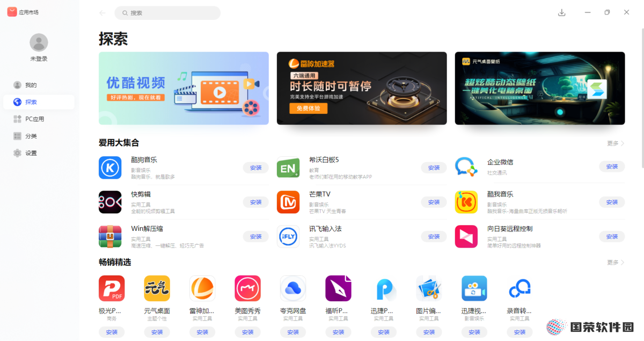Open the 酷我音乐 app icon
The height and width of the screenshot is (341, 644).
click(466, 202)
